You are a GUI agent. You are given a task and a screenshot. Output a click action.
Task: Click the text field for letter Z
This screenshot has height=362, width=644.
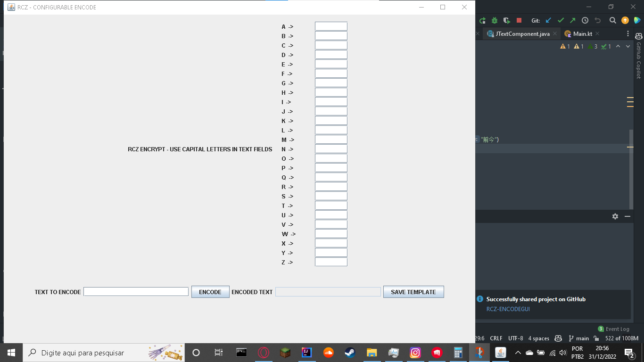point(331,262)
